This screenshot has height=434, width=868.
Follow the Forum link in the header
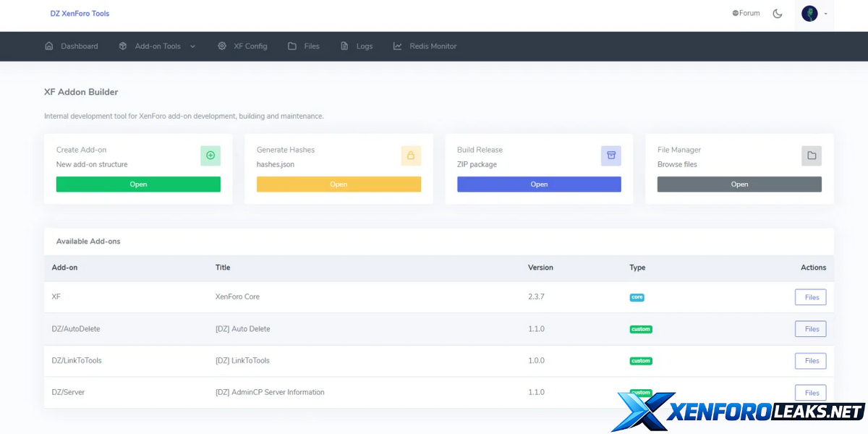[x=746, y=13]
